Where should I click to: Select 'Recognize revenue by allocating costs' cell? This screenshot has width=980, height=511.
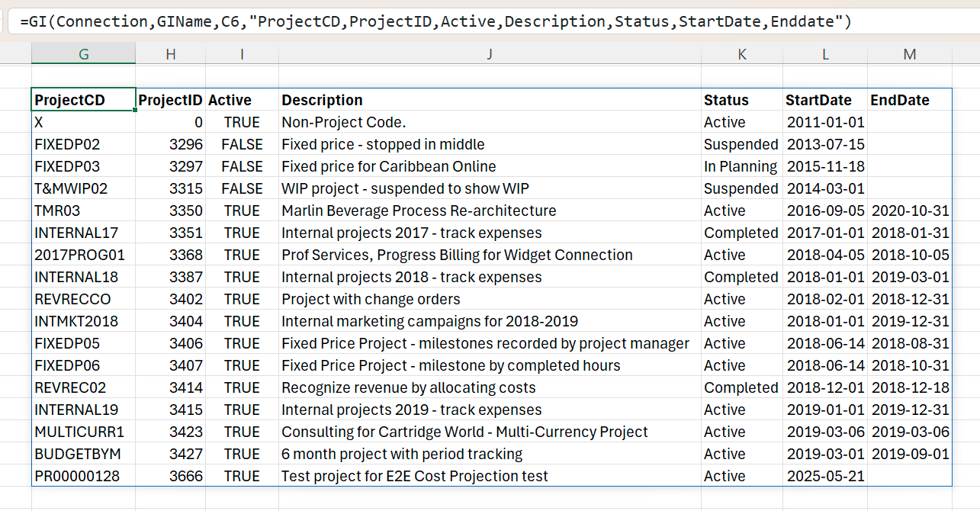point(490,387)
